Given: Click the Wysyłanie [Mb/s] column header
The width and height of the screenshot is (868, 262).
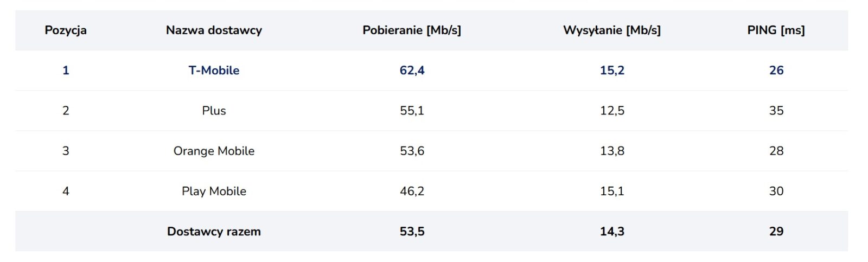Looking at the screenshot, I should 612,30.
